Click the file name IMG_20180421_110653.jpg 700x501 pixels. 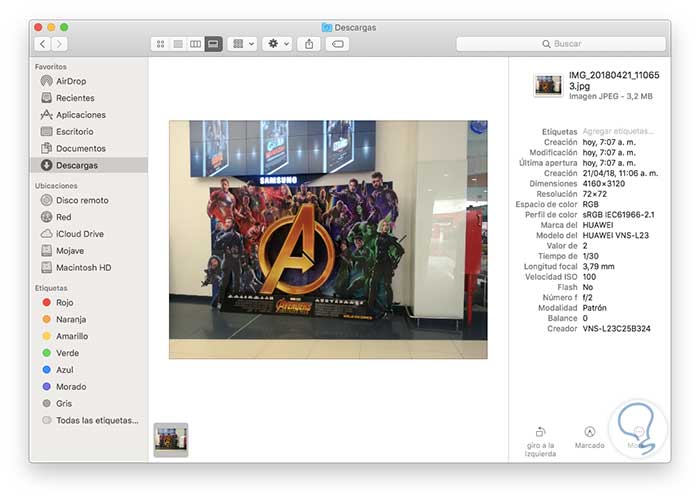(614, 80)
